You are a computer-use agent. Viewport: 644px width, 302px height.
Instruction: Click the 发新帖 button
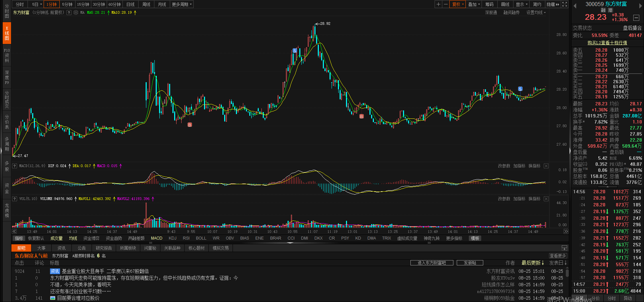point(470,263)
